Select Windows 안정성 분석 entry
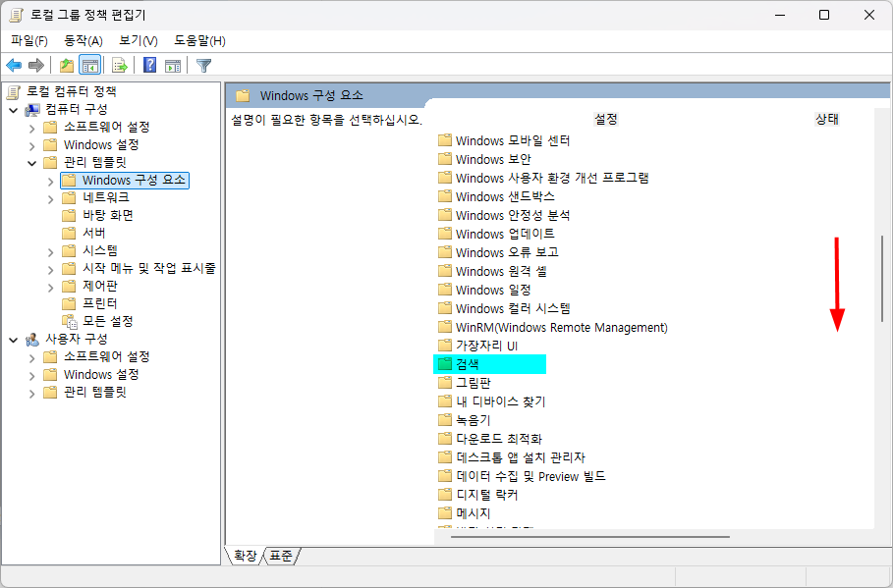 point(513,215)
